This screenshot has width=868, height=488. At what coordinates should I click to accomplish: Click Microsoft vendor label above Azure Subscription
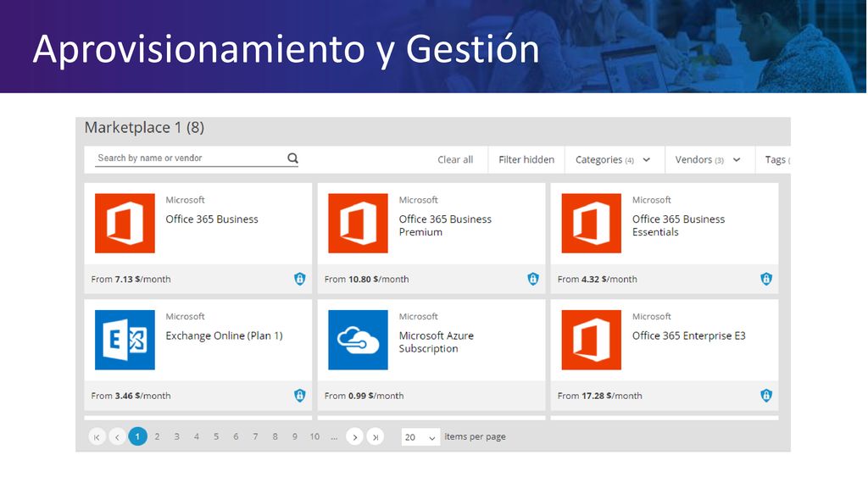pos(419,317)
